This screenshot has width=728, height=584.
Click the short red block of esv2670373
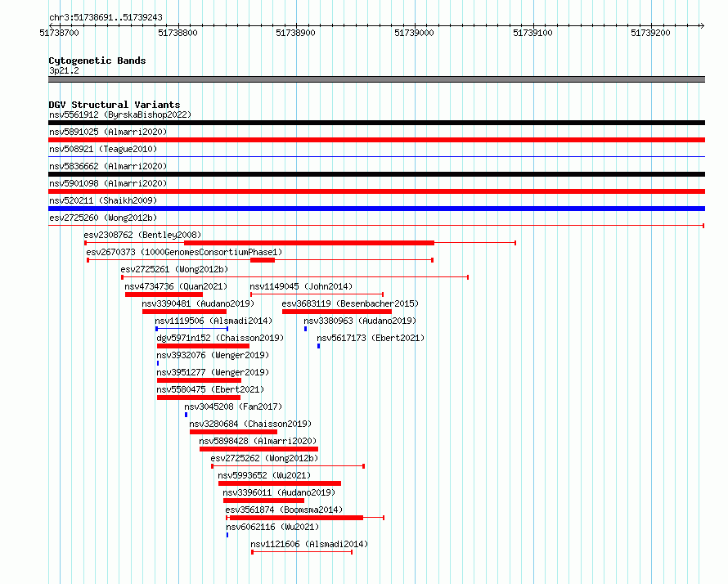click(263, 260)
